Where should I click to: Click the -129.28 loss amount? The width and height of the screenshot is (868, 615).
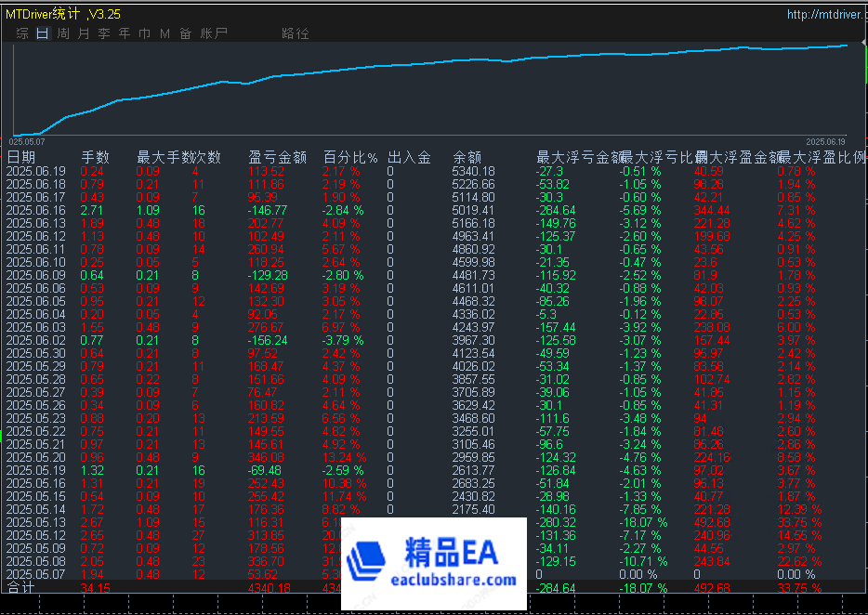click(x=268, y=275)
